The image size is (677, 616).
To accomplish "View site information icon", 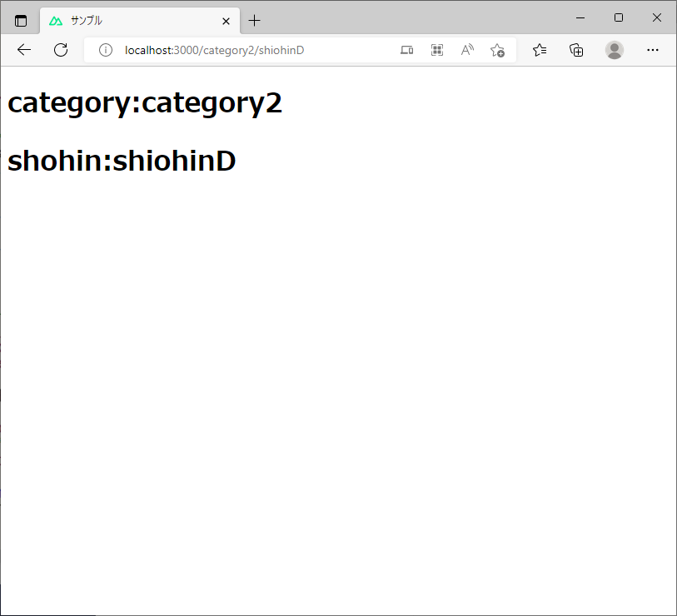I will click(106, 50).
